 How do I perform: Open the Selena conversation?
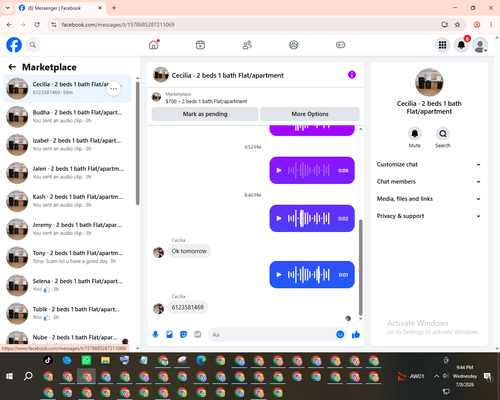coord(67,285)
